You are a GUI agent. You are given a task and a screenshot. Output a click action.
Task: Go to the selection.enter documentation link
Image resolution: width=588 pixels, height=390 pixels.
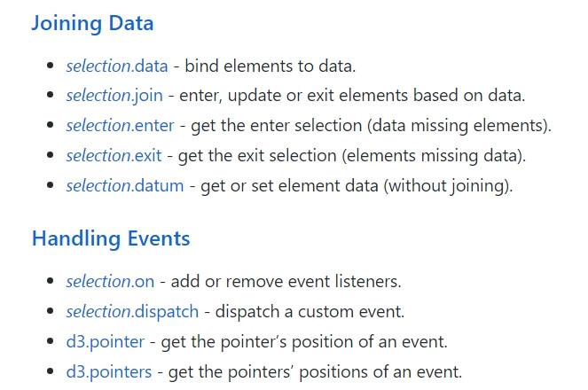point(120,126)
